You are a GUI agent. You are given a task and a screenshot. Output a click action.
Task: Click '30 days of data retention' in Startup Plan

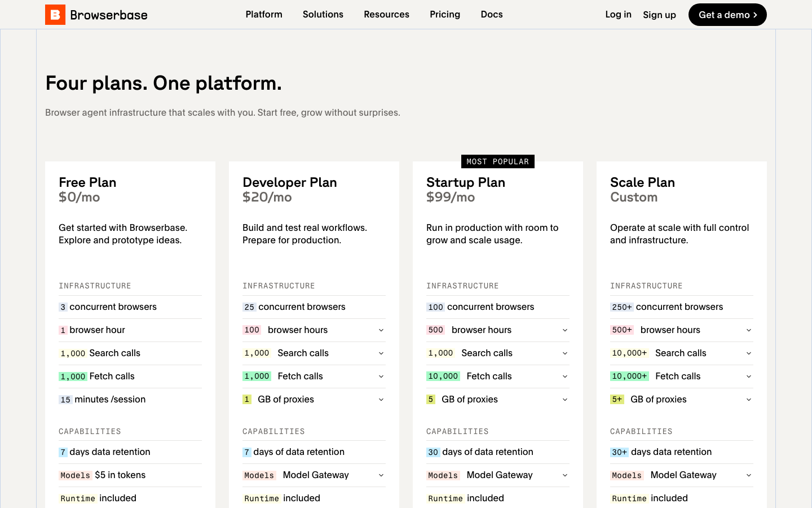(x=480, y=452)
